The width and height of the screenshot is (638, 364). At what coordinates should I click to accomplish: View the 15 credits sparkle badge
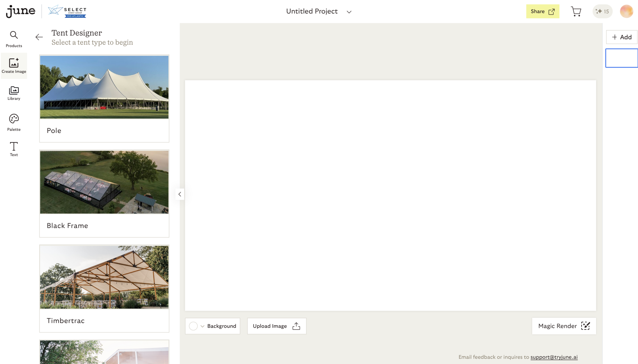(602, 11)
